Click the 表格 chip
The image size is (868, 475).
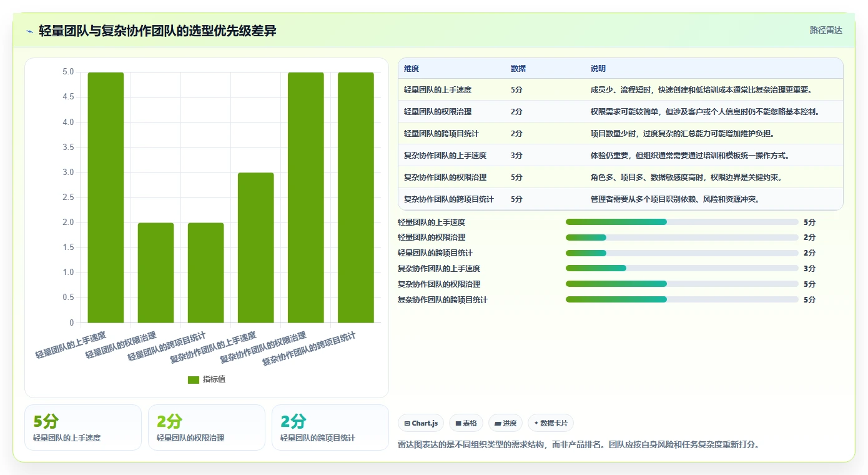(466, 423)
